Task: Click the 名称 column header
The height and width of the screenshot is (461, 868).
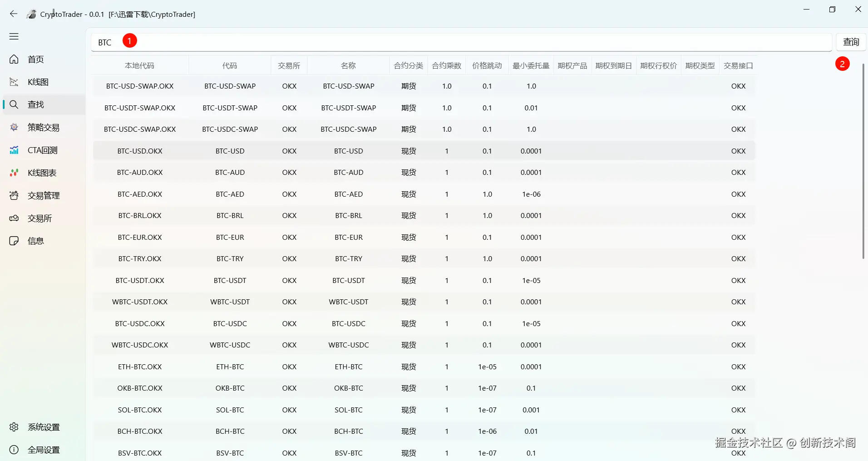Action: tap(349, 65)
